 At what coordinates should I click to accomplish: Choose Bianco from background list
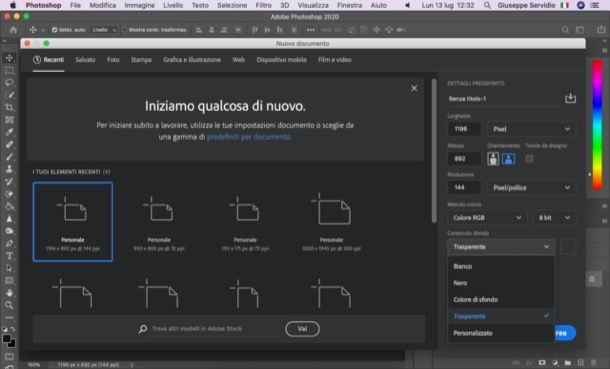(501, 266)
